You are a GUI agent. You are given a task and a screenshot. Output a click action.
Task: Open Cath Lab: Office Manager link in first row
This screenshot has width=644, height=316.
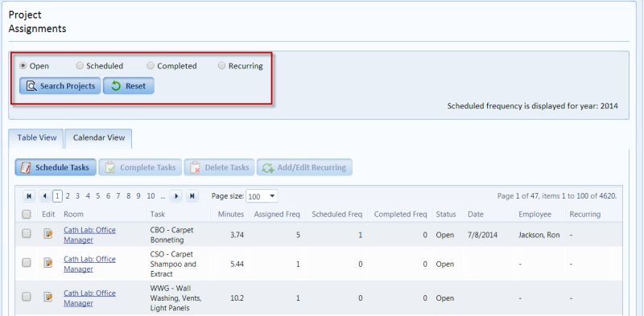[x=89, y=235]
